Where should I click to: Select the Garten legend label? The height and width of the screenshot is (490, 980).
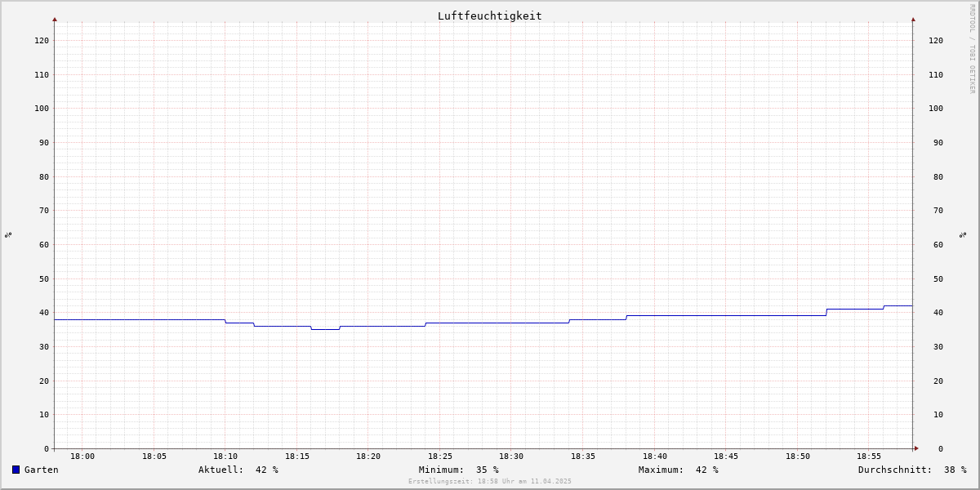pos(42,470)
